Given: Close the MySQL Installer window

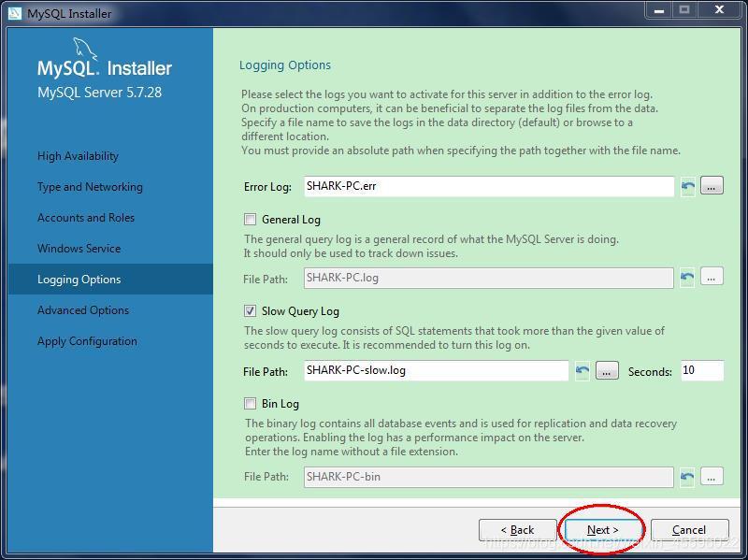Looking at the screenshot, I should [x=719, y=10].
